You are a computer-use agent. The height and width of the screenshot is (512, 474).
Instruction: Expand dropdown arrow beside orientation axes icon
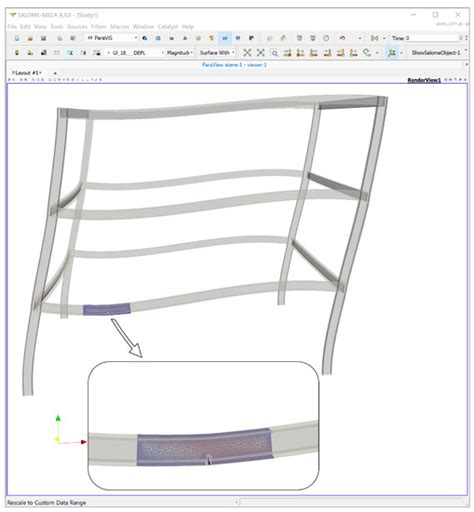tap(401, 53)
